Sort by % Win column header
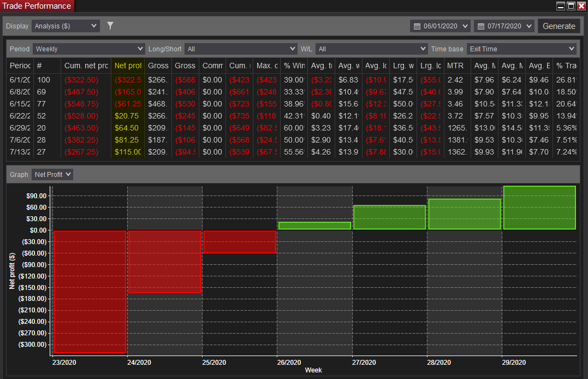This screenshot has width=588, height=379. pyautogui.click(x=294, y=66)
